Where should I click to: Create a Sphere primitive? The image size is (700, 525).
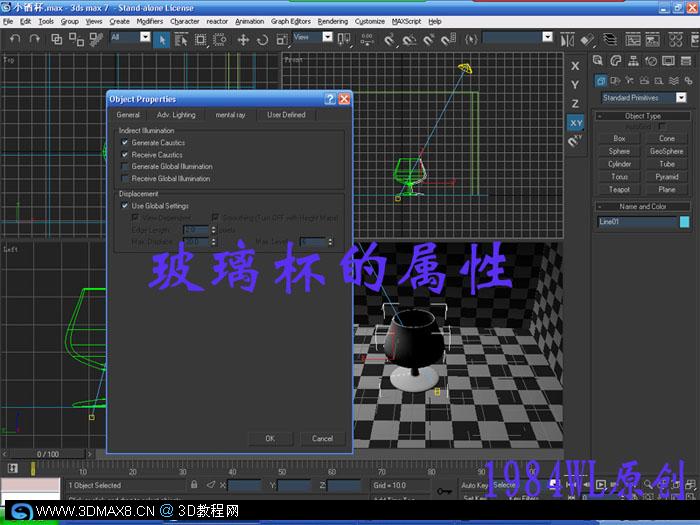(x=619, y=151)
